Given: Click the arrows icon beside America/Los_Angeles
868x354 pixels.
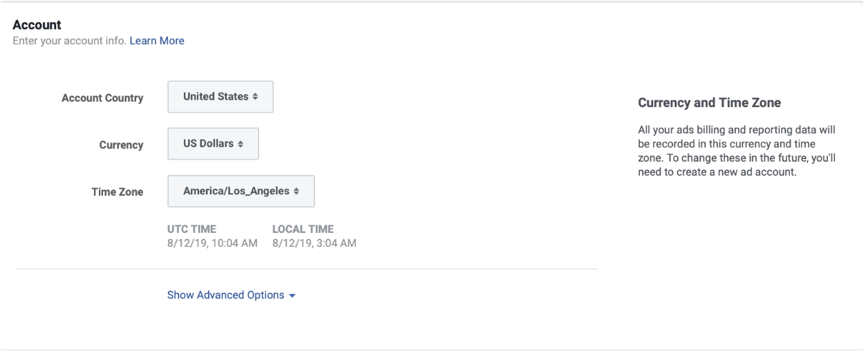Looking at the screenshot, I should point(296,192).
